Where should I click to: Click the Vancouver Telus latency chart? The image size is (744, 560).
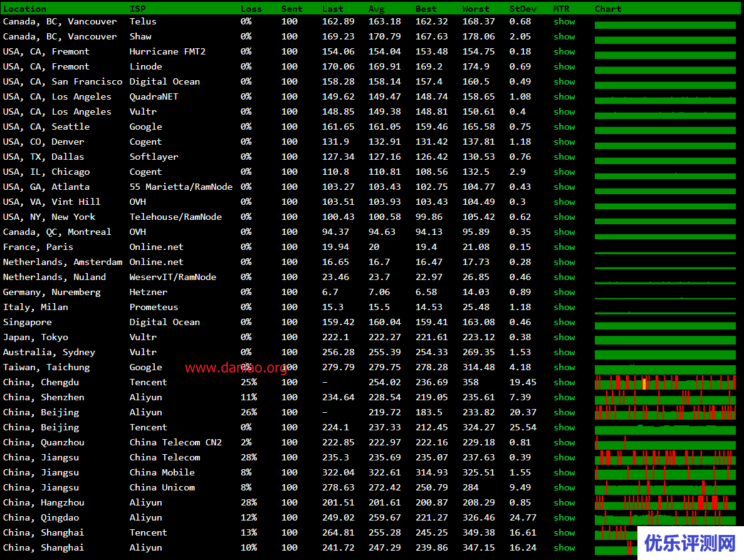click(x=665, y=24)
